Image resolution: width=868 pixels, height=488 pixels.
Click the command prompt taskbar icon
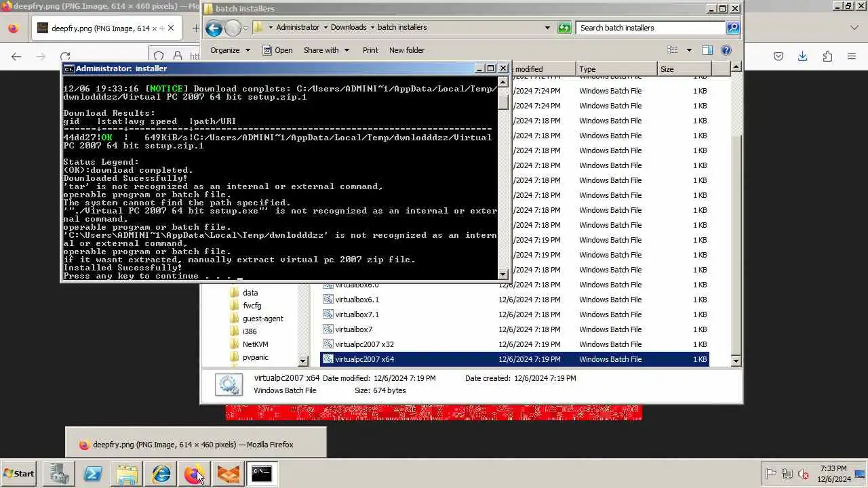coord(262,474)
